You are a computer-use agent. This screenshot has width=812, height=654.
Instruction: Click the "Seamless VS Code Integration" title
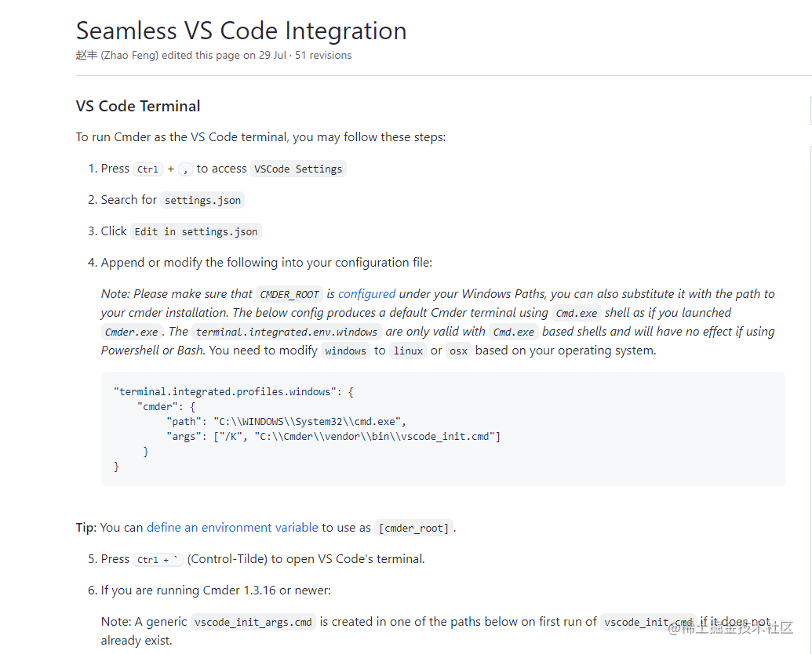point(241,31)
